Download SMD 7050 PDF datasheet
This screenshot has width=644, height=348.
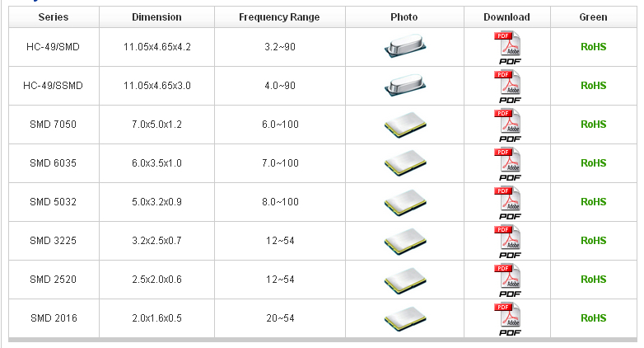coord(508,125)
